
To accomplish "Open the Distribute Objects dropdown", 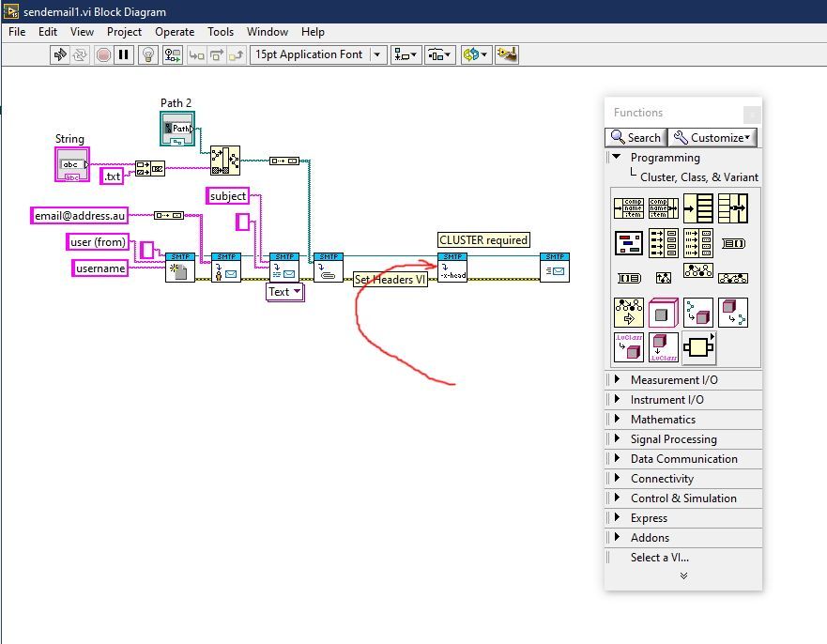I will click(439, 54).
